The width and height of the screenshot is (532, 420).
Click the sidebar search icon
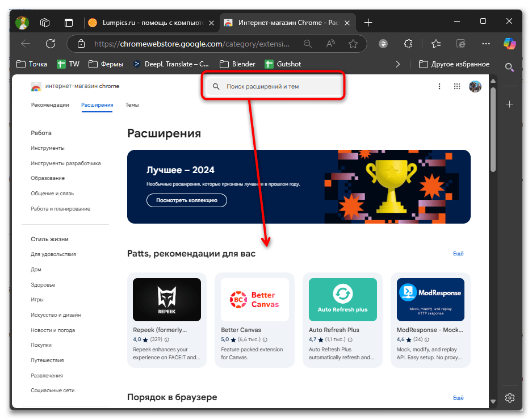pyautogui.click(x=510, y=67)
